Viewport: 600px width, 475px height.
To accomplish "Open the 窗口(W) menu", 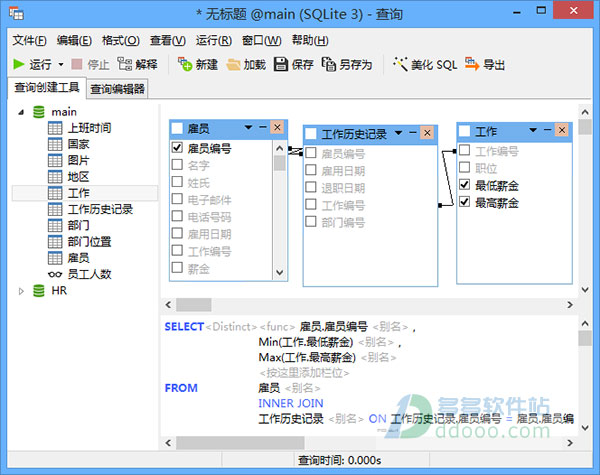I will (261, 40).
